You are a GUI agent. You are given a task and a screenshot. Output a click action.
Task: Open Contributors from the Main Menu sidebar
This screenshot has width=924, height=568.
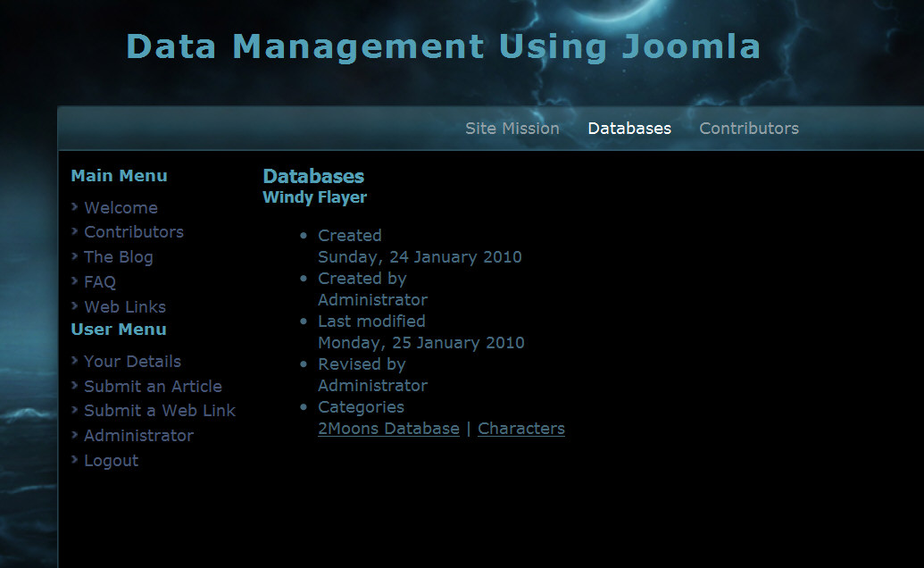[x=133, y=232]
